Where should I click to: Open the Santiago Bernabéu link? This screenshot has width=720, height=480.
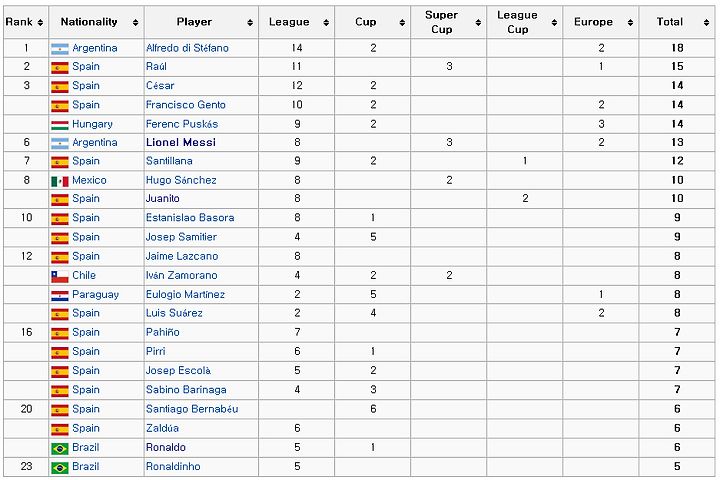tap(192, 409)
